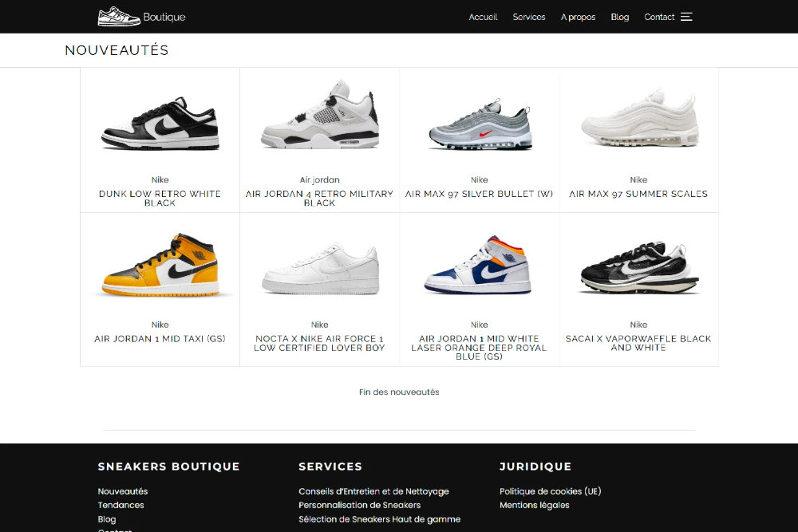Follow the footer Tendances link
Screen dimensions: 798x532
pos(120,505)
